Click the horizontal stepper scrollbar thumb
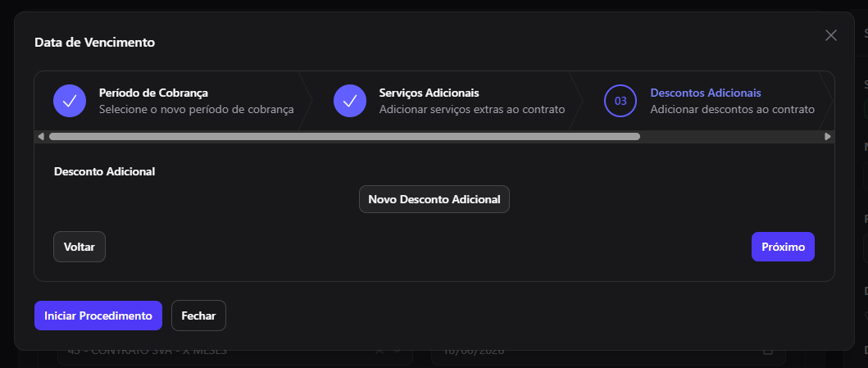The width and height of the screenshot is (868, 368). point(344,137)
